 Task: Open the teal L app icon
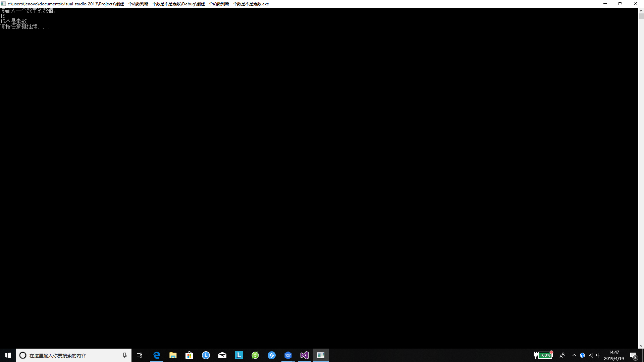pyautogui.click(x=239, y=355)
